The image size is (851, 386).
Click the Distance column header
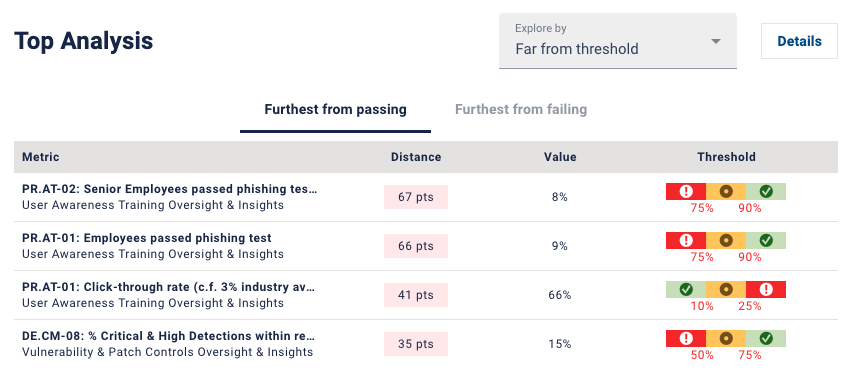416,157
